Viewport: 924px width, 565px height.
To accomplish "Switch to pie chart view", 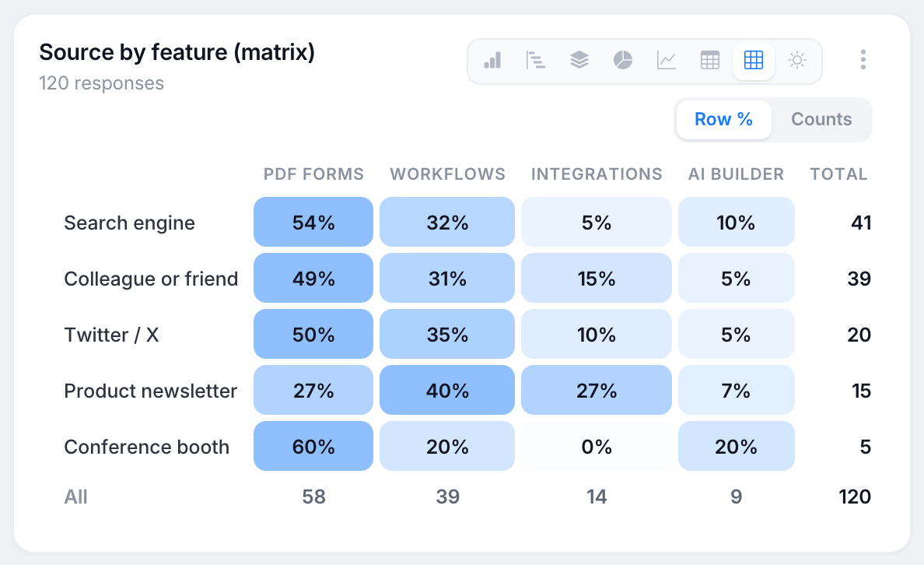I will pos(623,60).
